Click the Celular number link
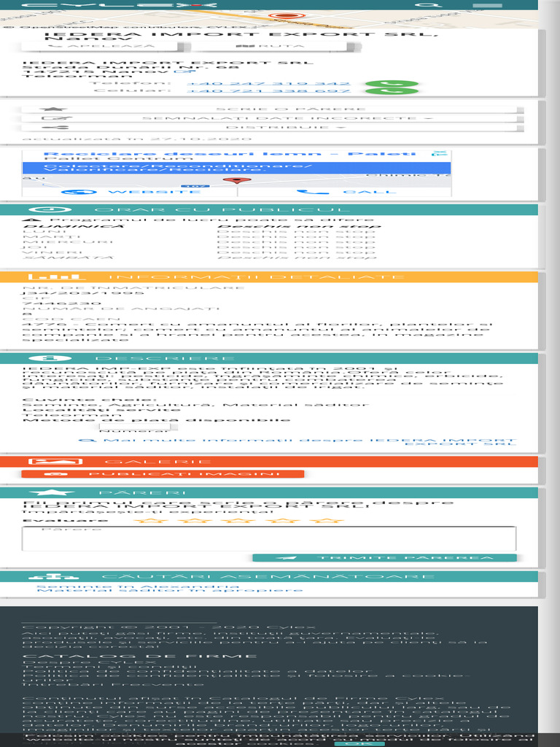This screenshot has height=747, width=560. (x=268, y=90)
